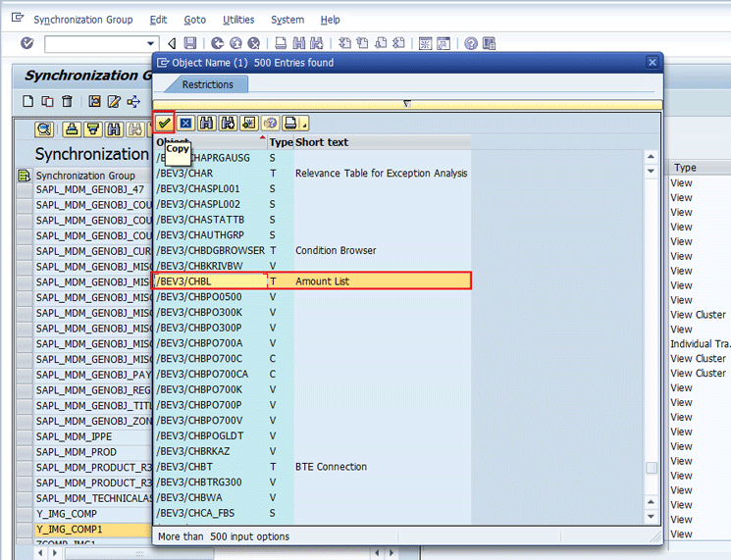
Task: Click the Find binoculars icon in dialog
Action: 207,123
